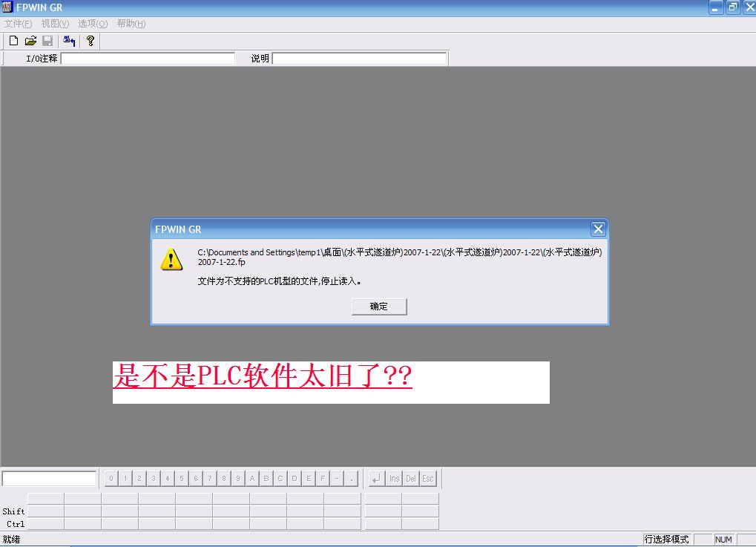Screen dimensions: 756x547
Task: Click the Save floppy disk icon
Action: coord(47,41)
